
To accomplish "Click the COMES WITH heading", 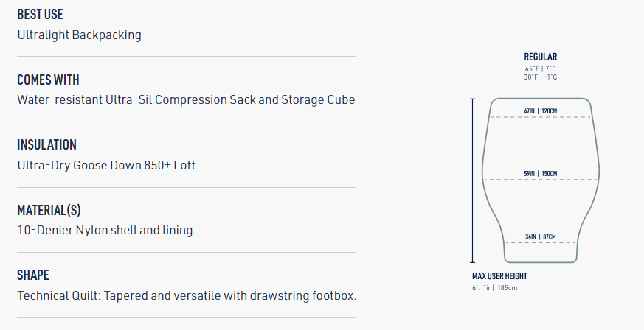I will [48, 80].
